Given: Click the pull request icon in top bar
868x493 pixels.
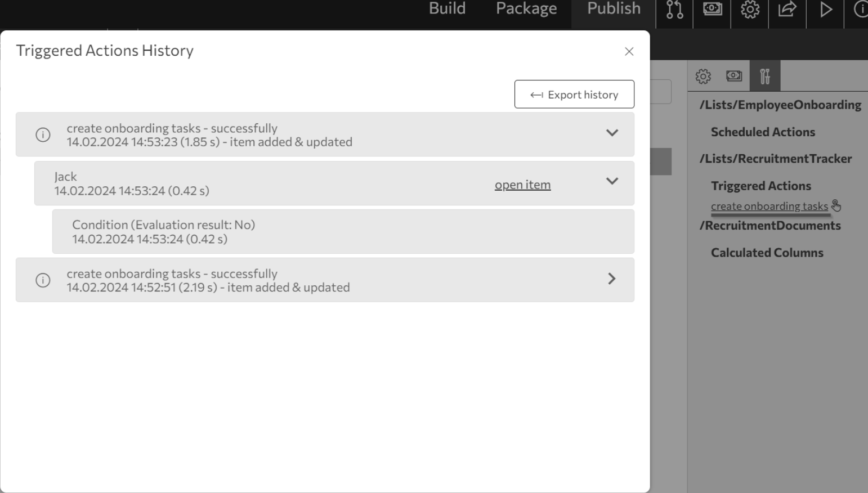Looking at the screenshot, I should coord(674,10).
